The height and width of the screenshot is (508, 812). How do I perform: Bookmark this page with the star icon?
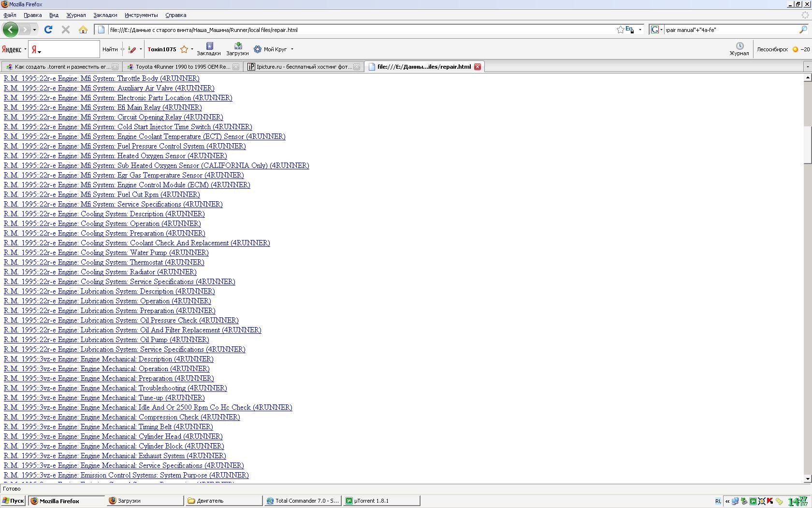[620, 30]
